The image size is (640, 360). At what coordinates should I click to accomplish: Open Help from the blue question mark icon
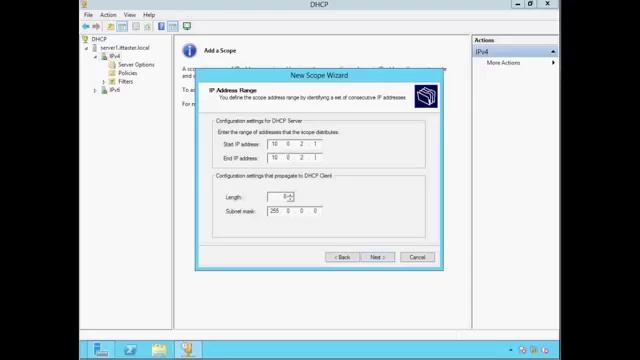[161, 27]
